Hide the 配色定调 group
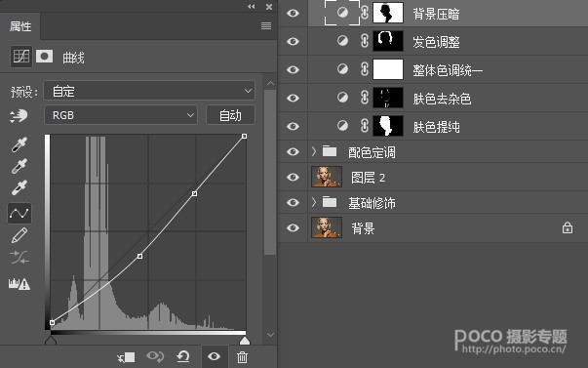Screen dimensions: 588x368 pyautogui.click(x=293, y=151)
